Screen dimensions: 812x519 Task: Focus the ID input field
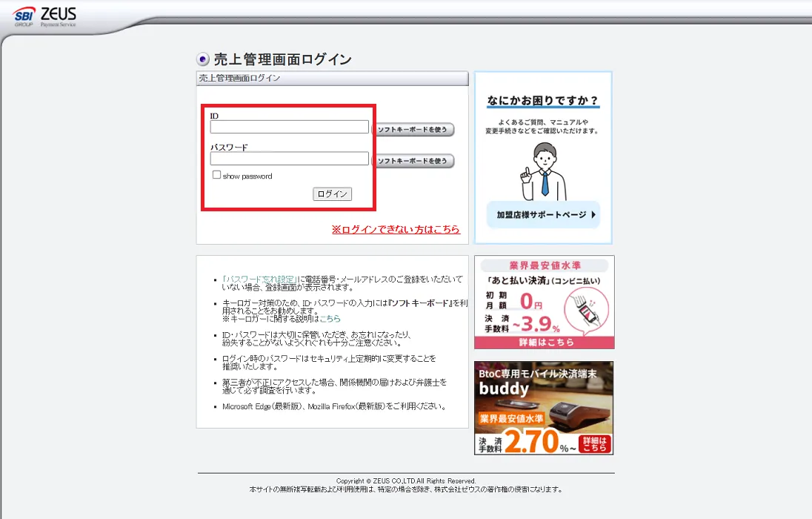289,127
